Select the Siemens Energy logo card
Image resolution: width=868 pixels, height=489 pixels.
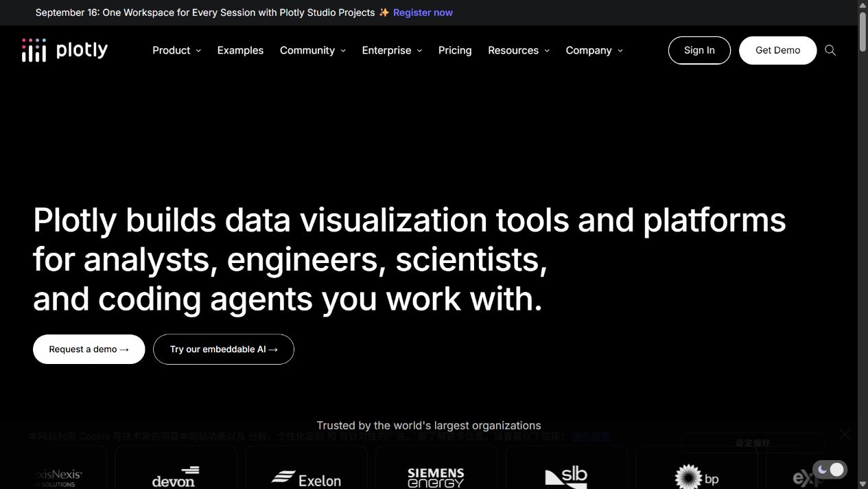point(436,468)
